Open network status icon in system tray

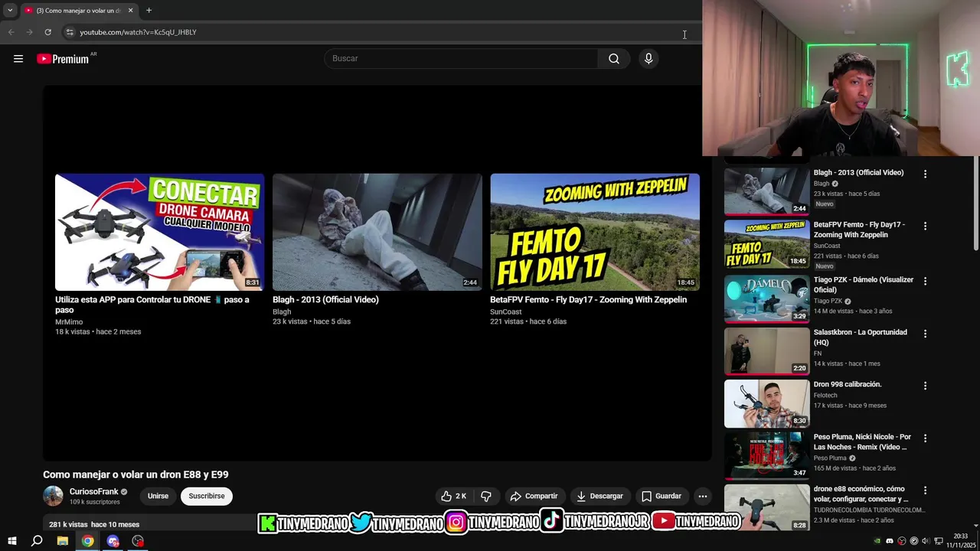pos(938,541)
